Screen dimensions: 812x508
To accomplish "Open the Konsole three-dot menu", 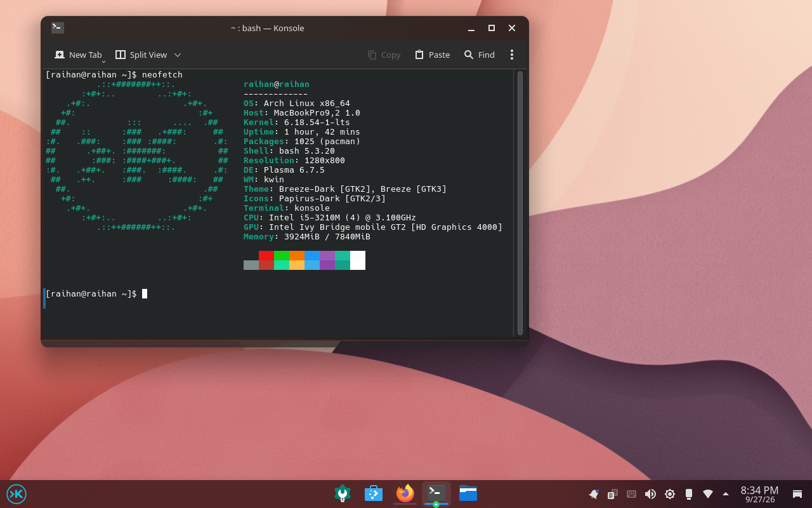I will [512, 55].
